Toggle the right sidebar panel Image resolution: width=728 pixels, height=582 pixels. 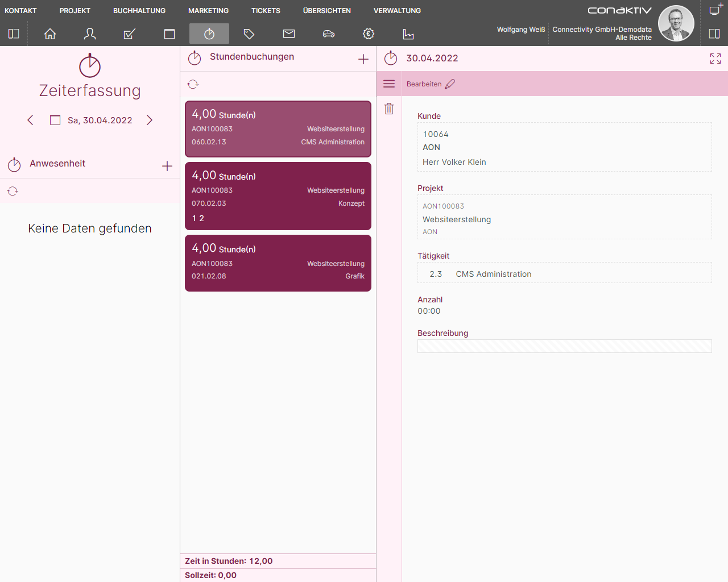(x=714, y=34)
